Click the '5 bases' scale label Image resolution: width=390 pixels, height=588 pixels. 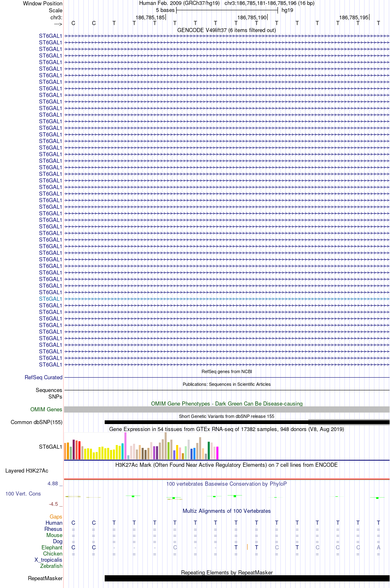click(x=165, y=10)
